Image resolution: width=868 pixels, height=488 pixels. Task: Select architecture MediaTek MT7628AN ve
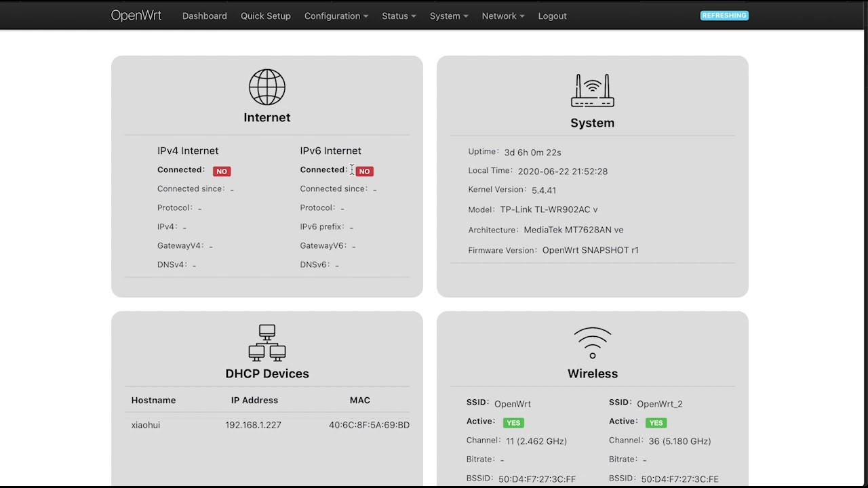pyautogui.click(x=573, y=230)
